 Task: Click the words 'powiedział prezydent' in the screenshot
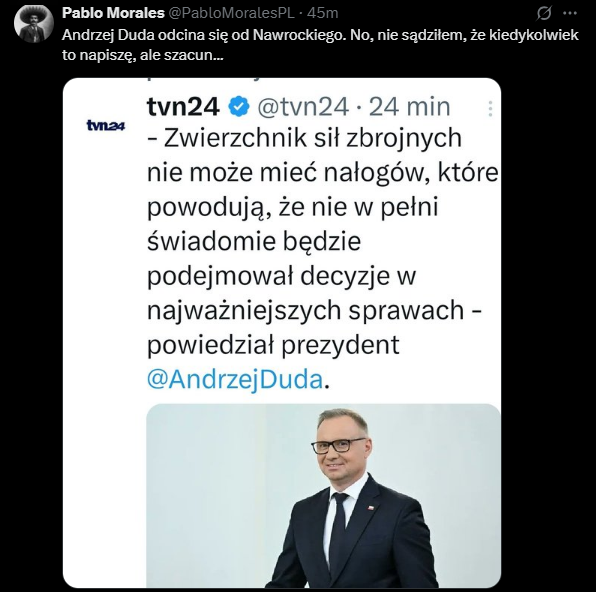(x=273, y=345)
